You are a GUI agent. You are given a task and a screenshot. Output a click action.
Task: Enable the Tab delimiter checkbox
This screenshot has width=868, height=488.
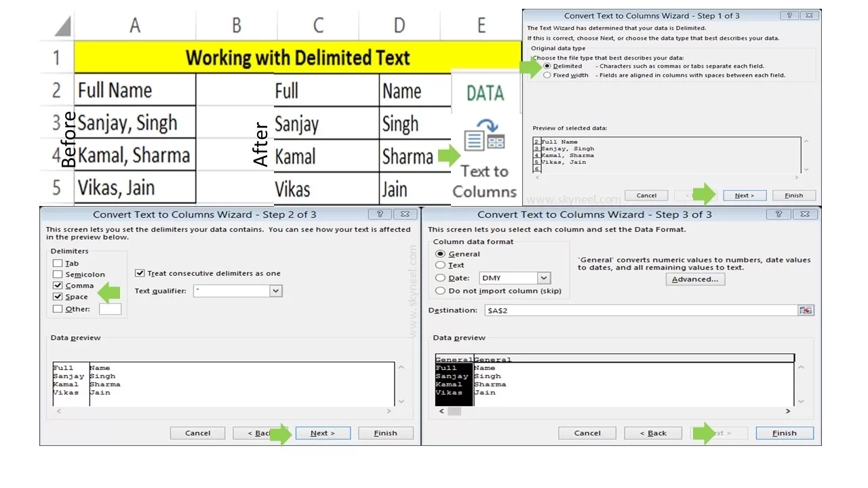coord(58,263)
